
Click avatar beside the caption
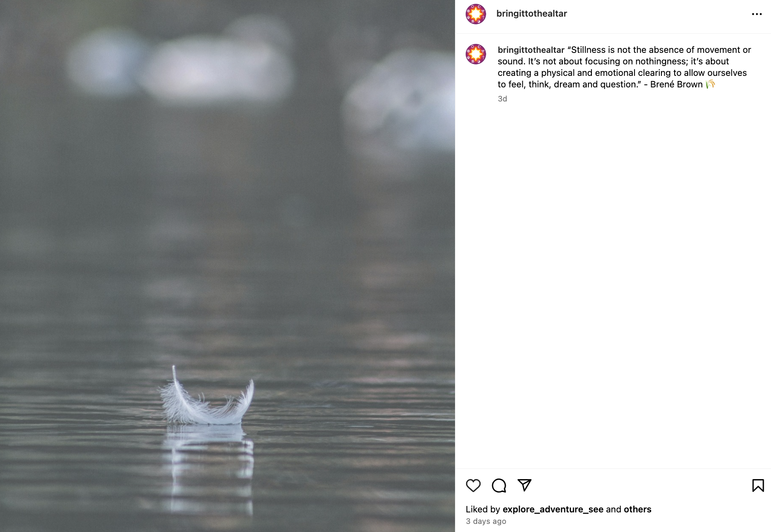(475, 54)
